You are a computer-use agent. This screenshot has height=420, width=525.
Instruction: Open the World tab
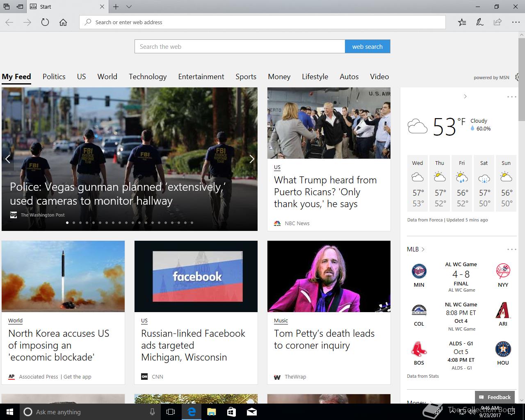coord(107,77)
